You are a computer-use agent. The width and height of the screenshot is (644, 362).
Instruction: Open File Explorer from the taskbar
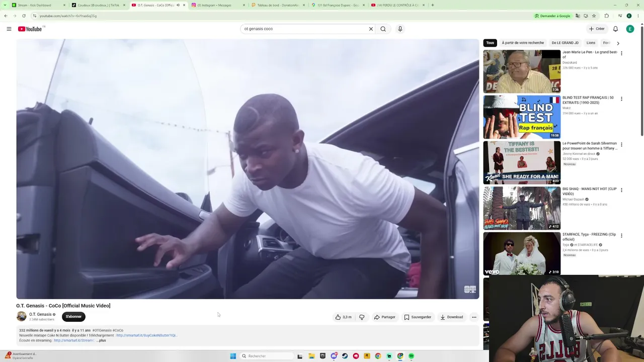(311, 356)
